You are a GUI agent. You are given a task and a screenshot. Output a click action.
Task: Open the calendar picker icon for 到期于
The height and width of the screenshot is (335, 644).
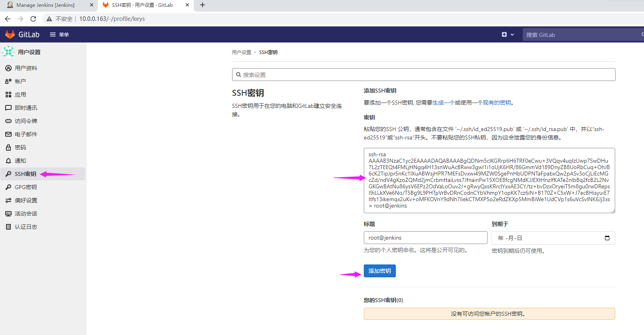tap(607, 238)
